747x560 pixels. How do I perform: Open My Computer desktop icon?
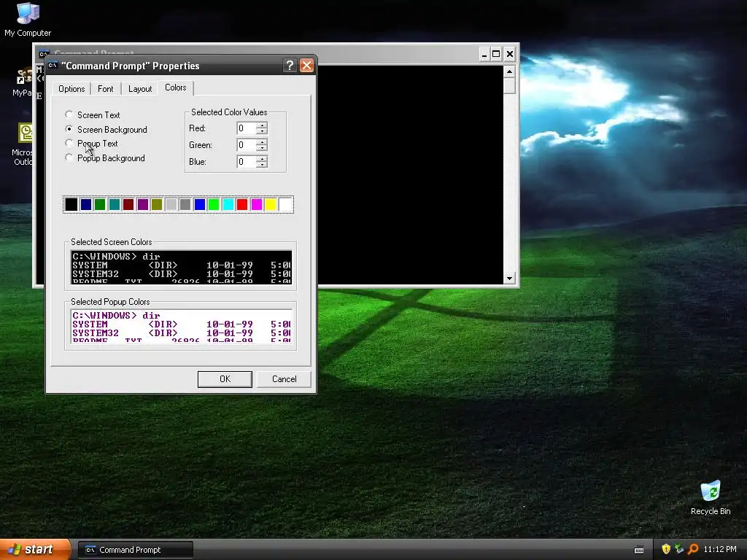point(28,19)
